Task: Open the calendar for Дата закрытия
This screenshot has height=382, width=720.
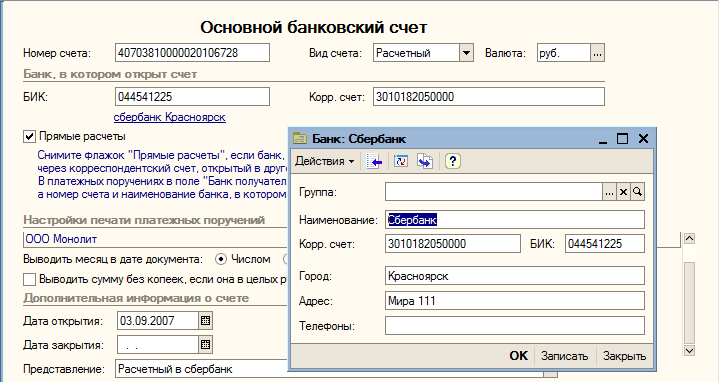Action: (205, 344)
